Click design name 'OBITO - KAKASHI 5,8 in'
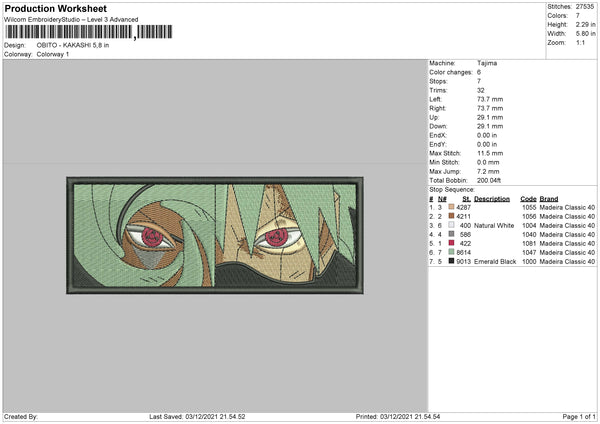Viewport: 600px width, 424px height. pyautogui.click(x=73, y=45)
